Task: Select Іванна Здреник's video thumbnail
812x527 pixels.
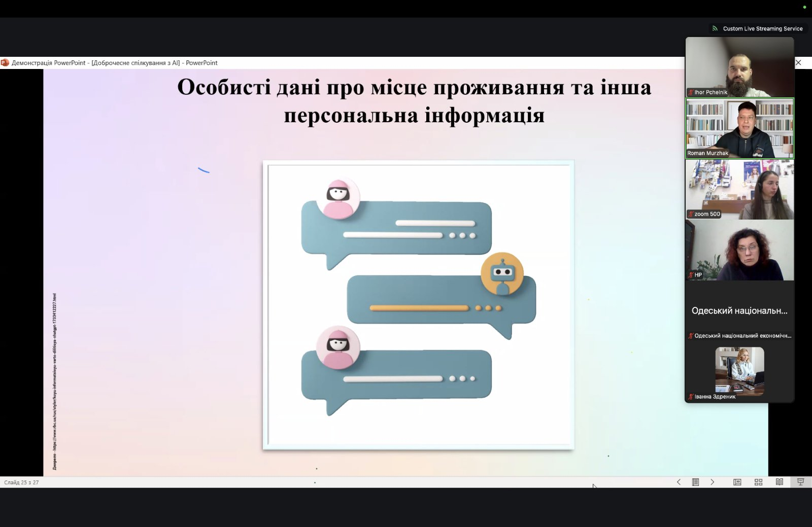Action: tap(739, 370)
